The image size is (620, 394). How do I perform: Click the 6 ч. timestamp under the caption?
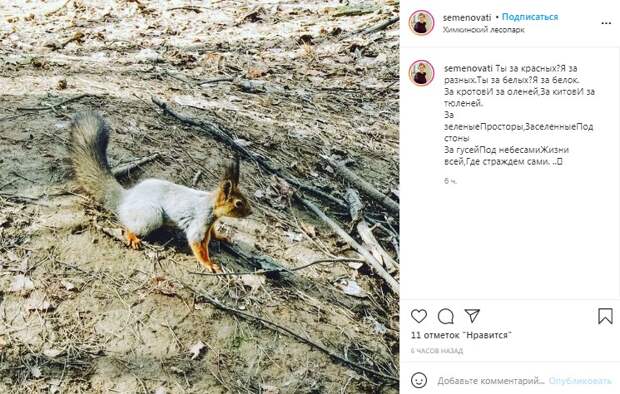[x=450, y=181]
